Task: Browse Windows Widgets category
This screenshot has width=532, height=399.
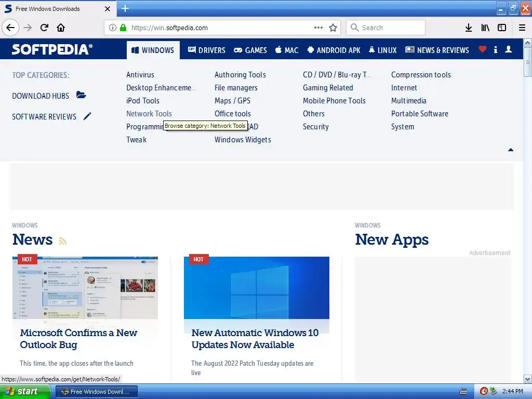Action: coord(243,140)
